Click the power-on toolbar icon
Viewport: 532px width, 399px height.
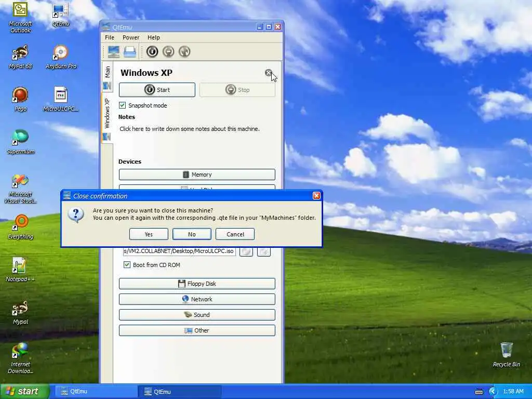coord(152,51)
